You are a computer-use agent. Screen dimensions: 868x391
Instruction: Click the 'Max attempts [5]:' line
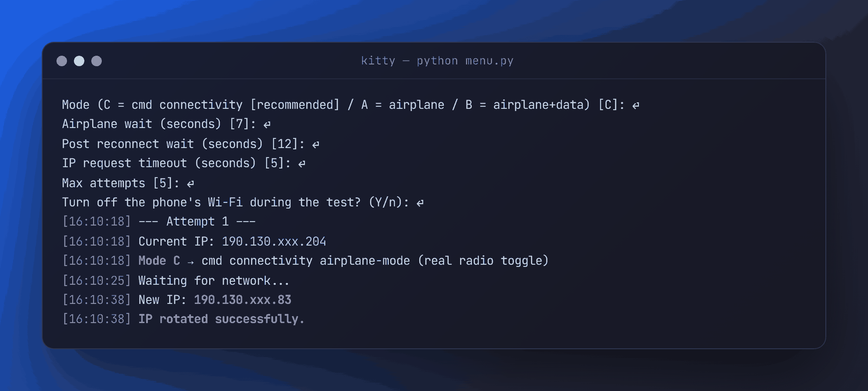[x=128, y=183]
